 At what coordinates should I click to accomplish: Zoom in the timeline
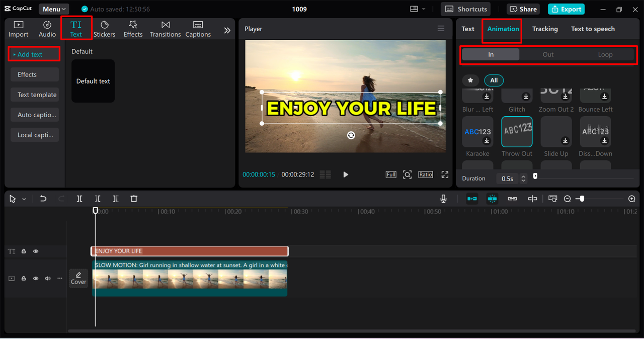click(632, 199)
